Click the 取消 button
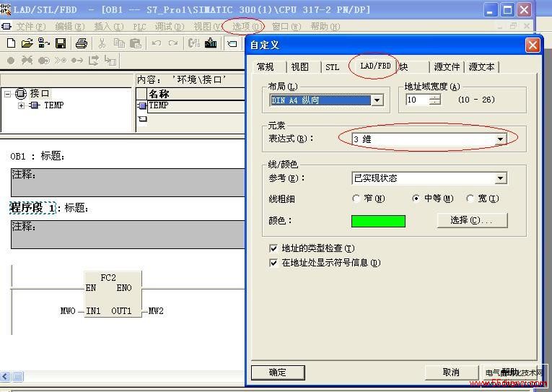The image size is (552, 392). click(451, 373)
